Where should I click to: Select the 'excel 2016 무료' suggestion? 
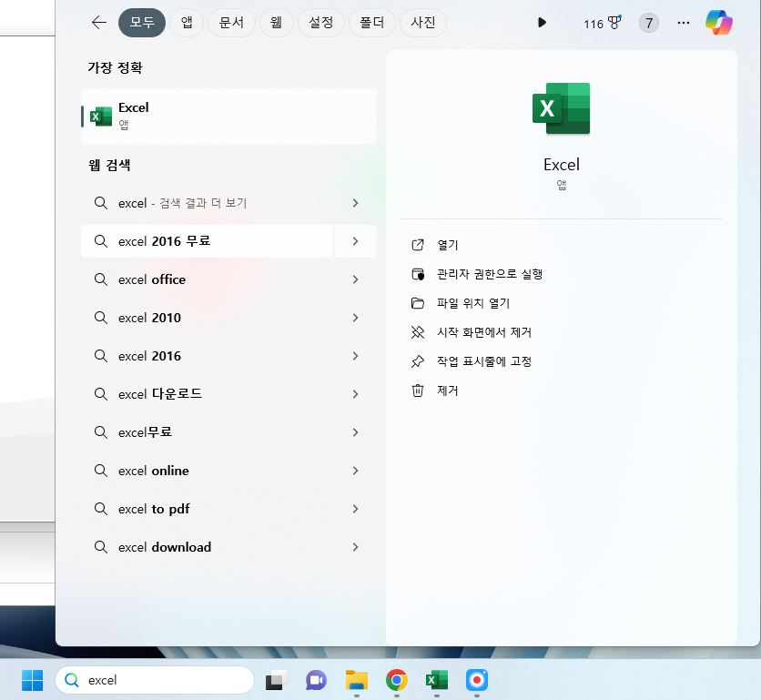(208, 241)
